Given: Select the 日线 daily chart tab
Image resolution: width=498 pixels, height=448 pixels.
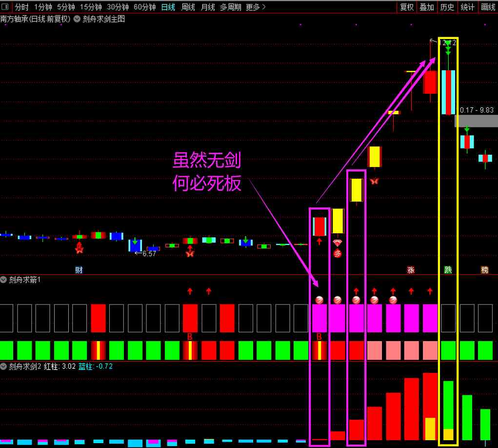Looking at the screenshot, I should 168,7.
